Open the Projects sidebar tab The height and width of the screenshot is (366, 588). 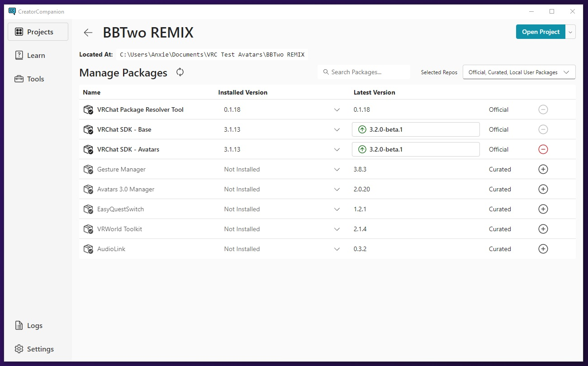(x=38, y=32)
